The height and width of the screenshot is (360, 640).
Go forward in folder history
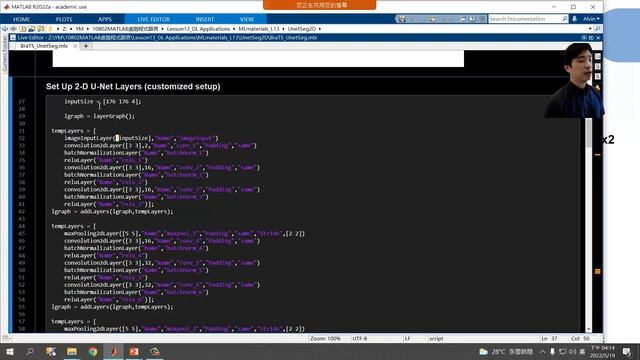13,29
